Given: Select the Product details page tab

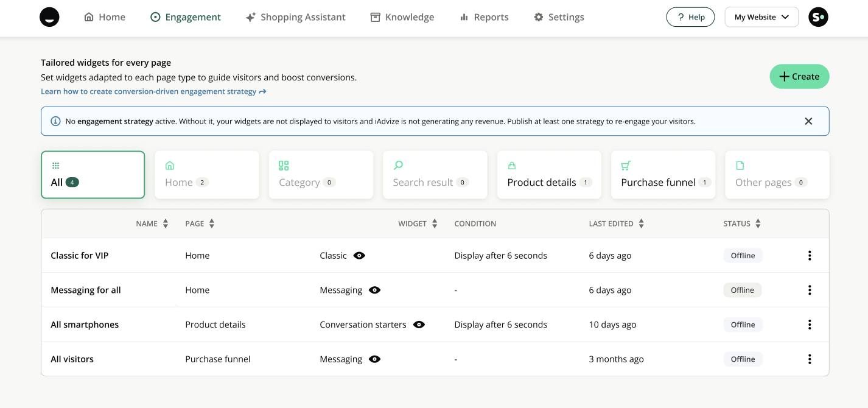Looking at the screenshot, I should coord(548,175).
